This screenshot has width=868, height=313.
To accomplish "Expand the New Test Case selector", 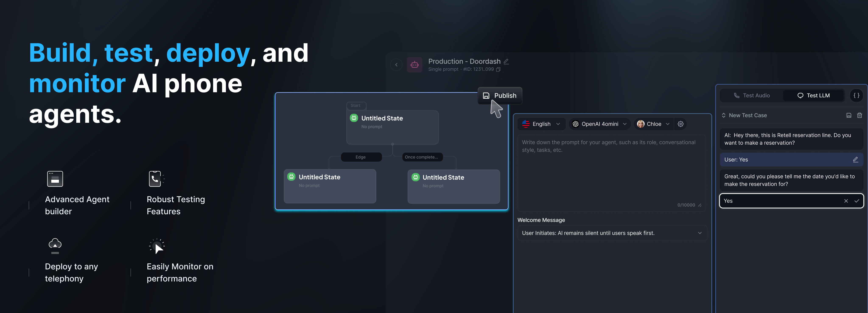I will click(x=724, y=115).
